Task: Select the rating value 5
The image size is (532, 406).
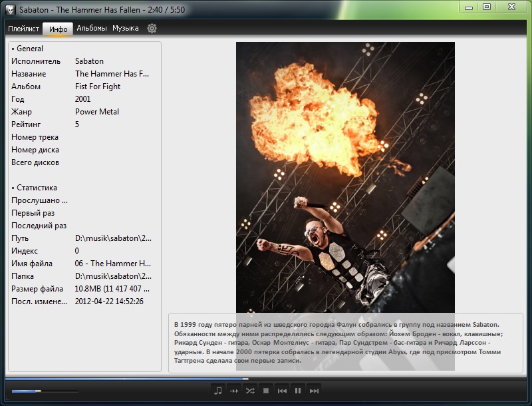Action: pos(77,124)
